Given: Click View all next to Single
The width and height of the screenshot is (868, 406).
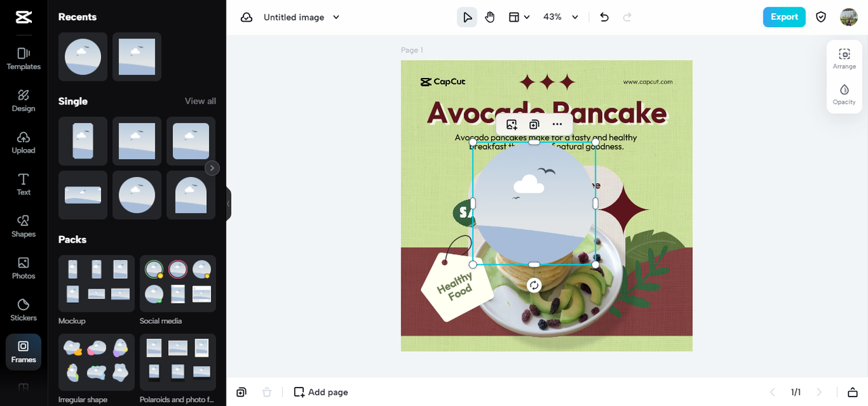Looking at the screenshot, I should pyautogui.click(x=201, y=101).
